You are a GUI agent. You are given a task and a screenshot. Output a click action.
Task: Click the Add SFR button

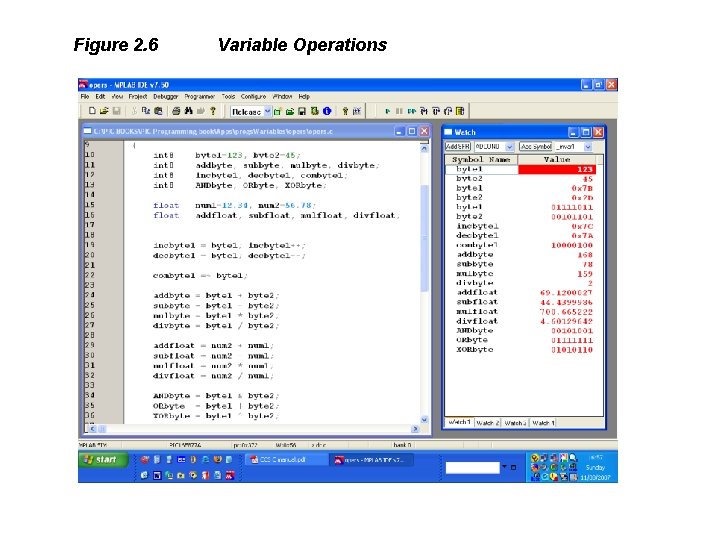pyautogui.click(x=458, y=146)
